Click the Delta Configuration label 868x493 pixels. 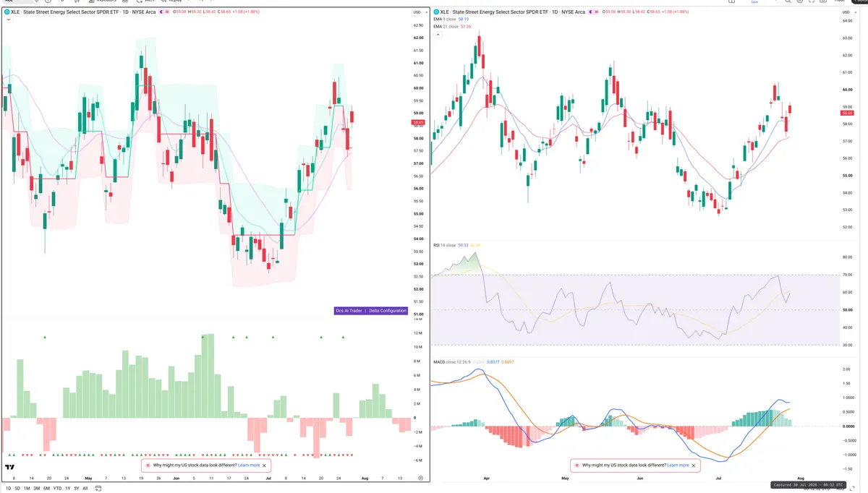click(388, 311)
